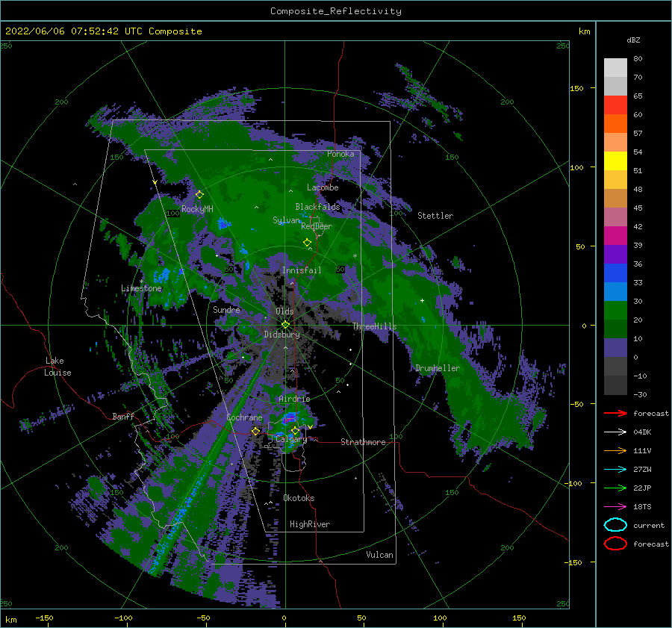
Task: Click the orange 111V arrow icon
Action: 615,450
